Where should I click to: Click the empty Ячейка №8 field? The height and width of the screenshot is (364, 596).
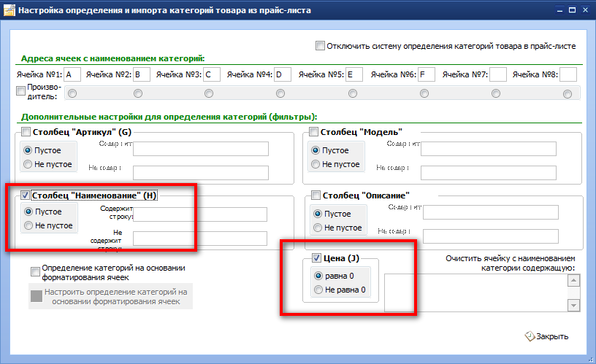568,74
